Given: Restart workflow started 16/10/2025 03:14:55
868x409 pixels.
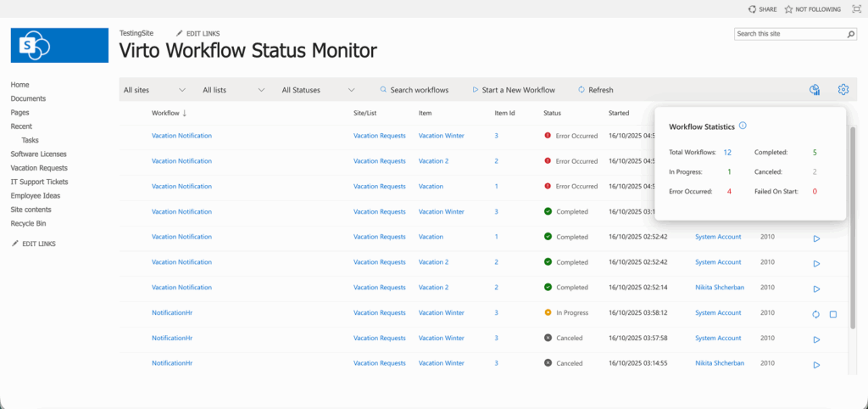Looking at the screenshot, I should click(x=816, y=365).
